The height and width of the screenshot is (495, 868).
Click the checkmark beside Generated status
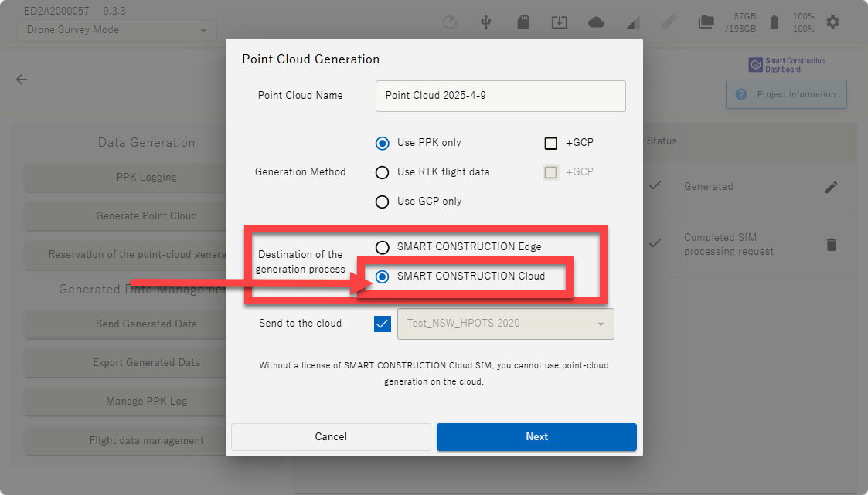click(x=655, y=185)
